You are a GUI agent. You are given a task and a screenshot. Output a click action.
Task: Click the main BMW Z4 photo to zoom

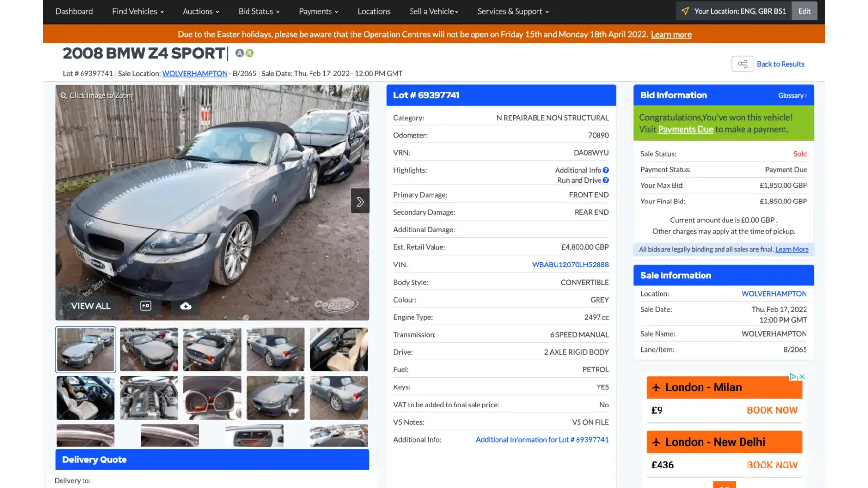pos(212,203)
